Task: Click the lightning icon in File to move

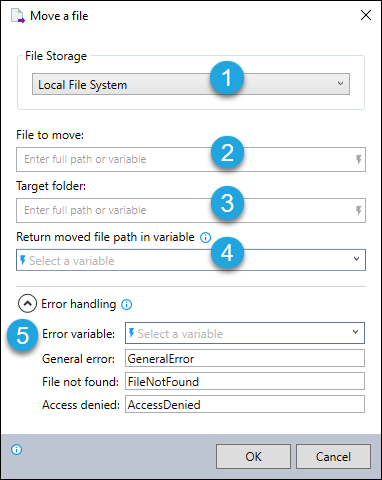Action: coord(359,159)
